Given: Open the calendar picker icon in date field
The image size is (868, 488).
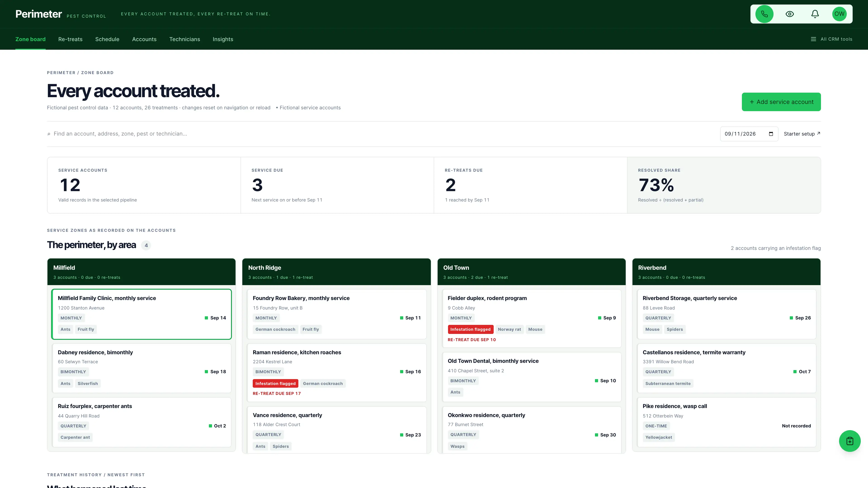Looking at the screenshot, I should pos(771,134).
